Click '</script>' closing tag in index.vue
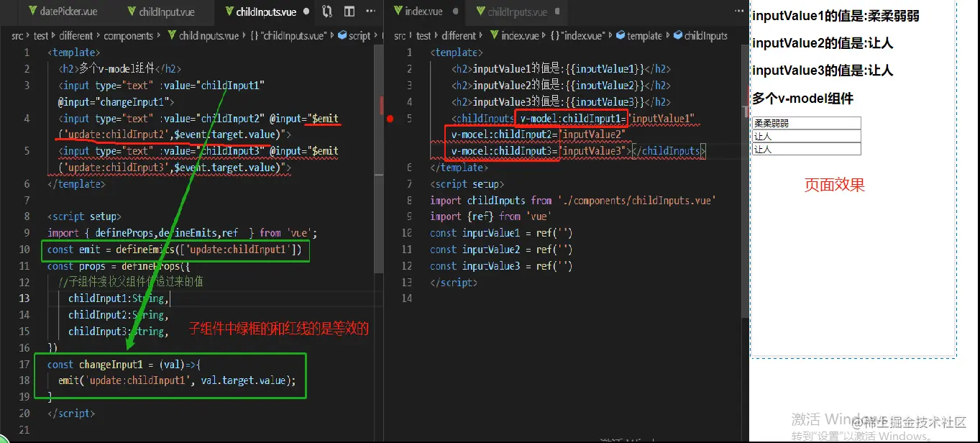Screen dimensions: 980x443 (454, 283)
